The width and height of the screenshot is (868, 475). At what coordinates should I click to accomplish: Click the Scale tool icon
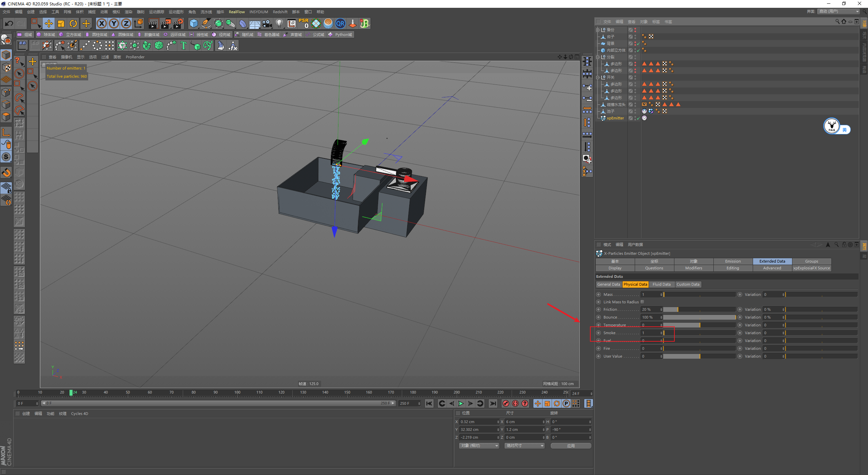click(61, 23)
